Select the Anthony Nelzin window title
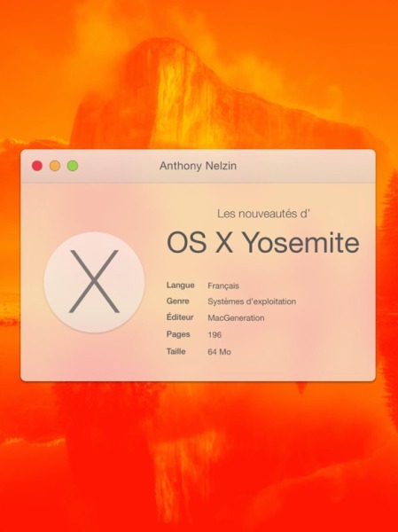398x532 pixels. pos(199,166)
